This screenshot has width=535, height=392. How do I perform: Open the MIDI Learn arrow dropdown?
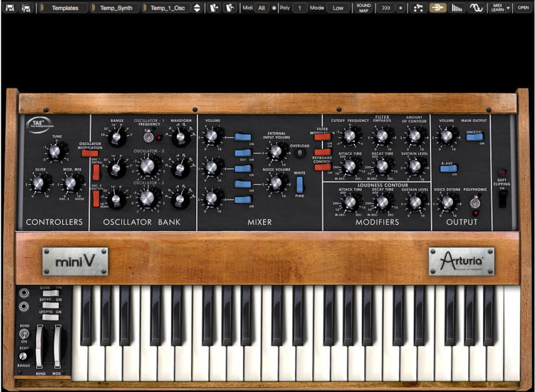(x=508, y=8)
